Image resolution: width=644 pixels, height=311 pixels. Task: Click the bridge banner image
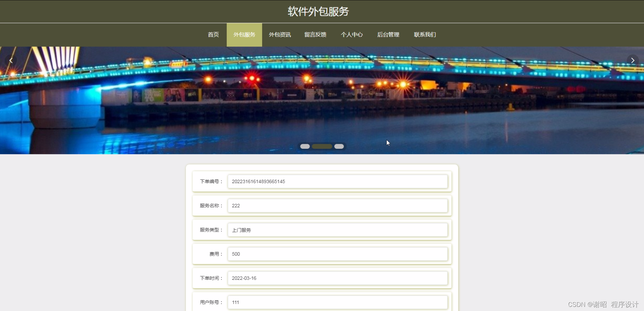pos(322,101)
